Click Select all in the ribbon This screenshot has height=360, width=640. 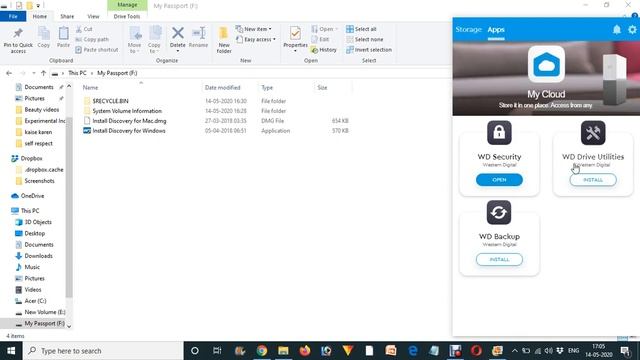click(361, 29)
